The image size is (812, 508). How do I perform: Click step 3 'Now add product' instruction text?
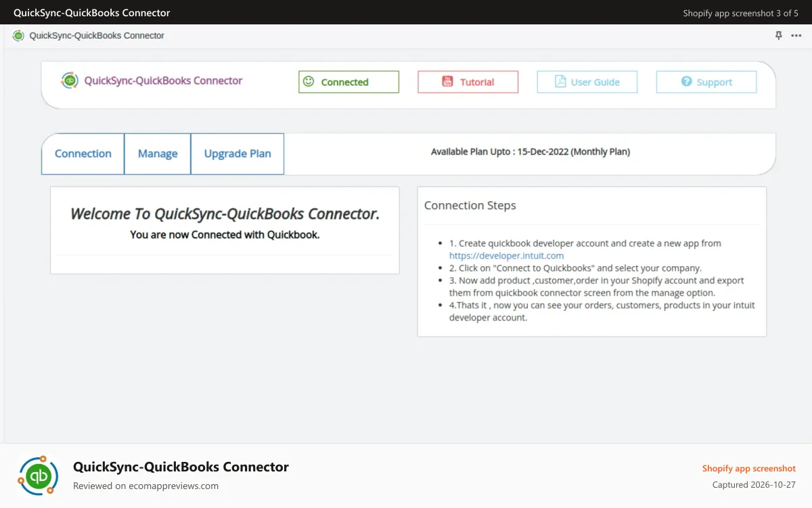tap(597, 287)
